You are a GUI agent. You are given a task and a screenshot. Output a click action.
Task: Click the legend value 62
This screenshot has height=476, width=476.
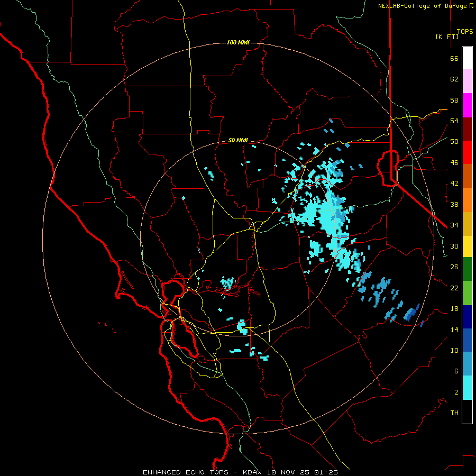454,79
